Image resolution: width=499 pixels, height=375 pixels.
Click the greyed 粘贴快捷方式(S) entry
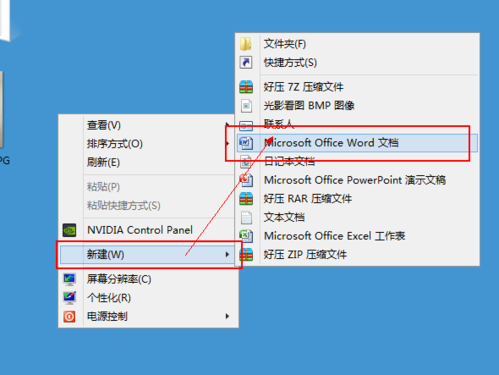click(147, 205)
